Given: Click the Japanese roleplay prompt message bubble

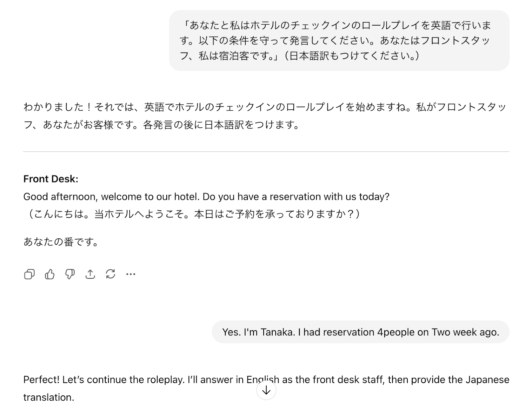Looking at the screenshot, I should pos(339,41).
